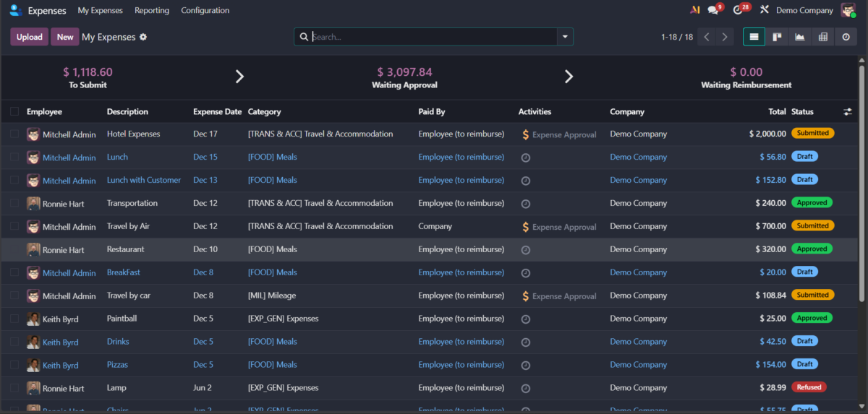Click in the Search input field
Image resolution: width=868 pixels, height=414 pixels.
pos(433,37)
